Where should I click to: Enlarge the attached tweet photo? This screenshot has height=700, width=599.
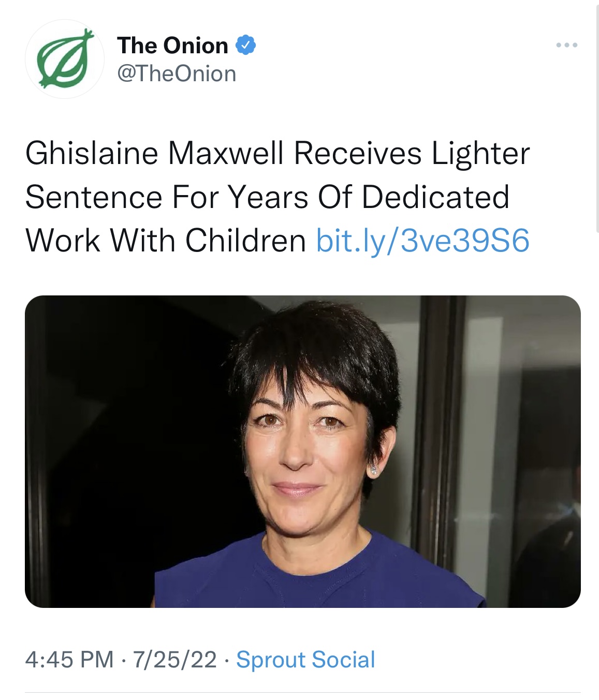click(303, 451)
